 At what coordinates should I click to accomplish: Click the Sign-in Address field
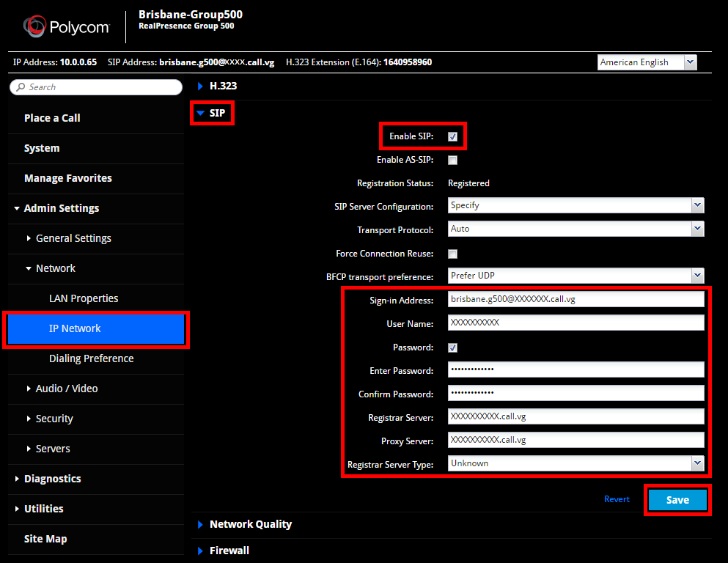[x=576, y=299]
